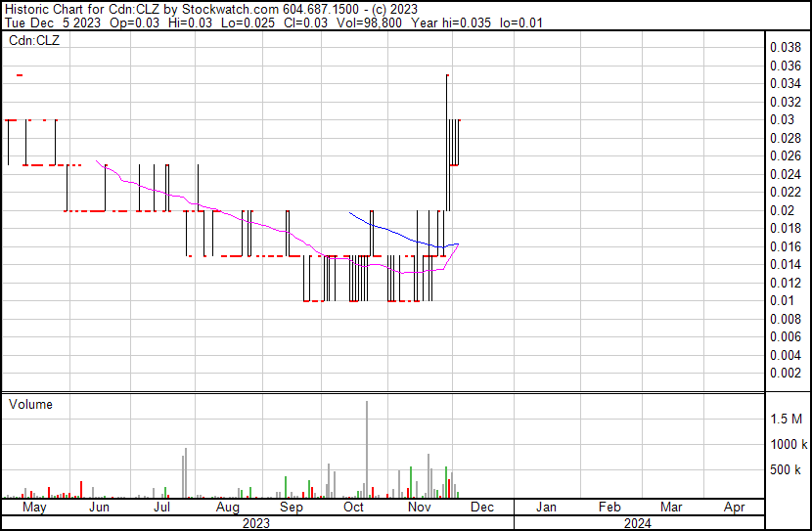
Task: Select the Sep month label
Action: pos(291,508)
